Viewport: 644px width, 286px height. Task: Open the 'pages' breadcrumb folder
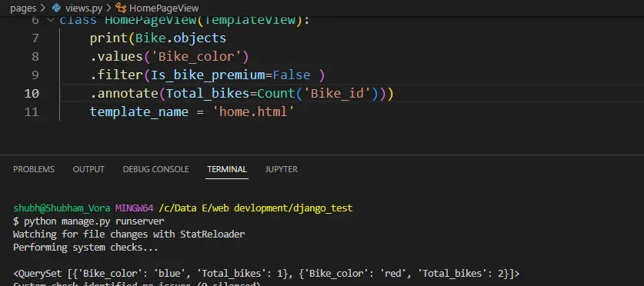coord(23,8)
